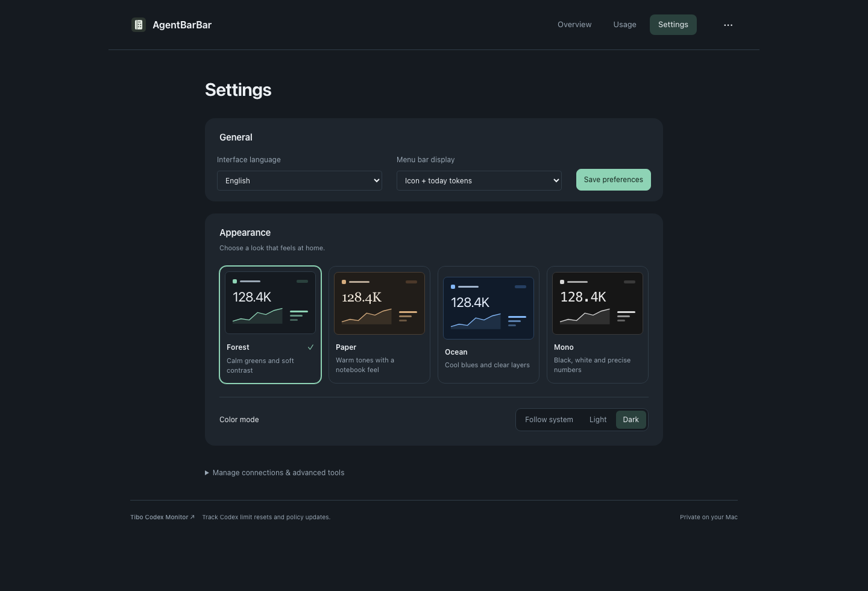Click 'Black, white and precise numbers' description
868x591 pixels.
tap(592, 365)
